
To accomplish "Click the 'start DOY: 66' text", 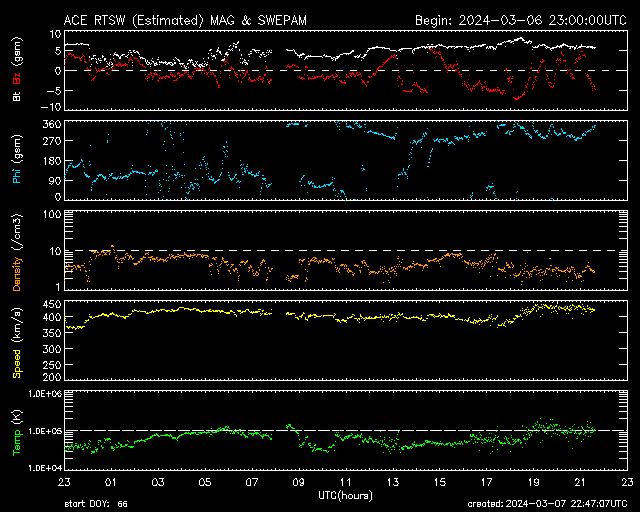I will pyautogui.click(x=96, y=504).
